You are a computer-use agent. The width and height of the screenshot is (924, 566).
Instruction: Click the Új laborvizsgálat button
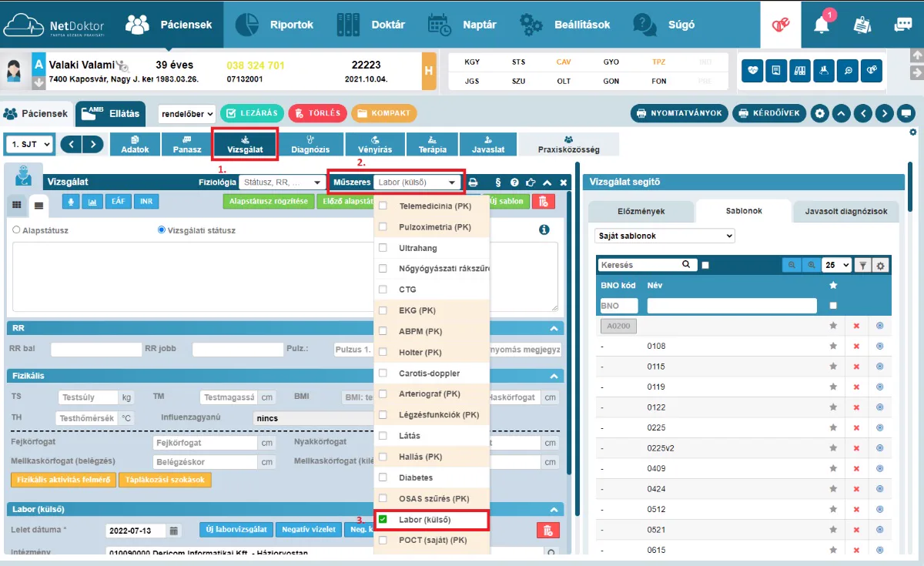236,530
